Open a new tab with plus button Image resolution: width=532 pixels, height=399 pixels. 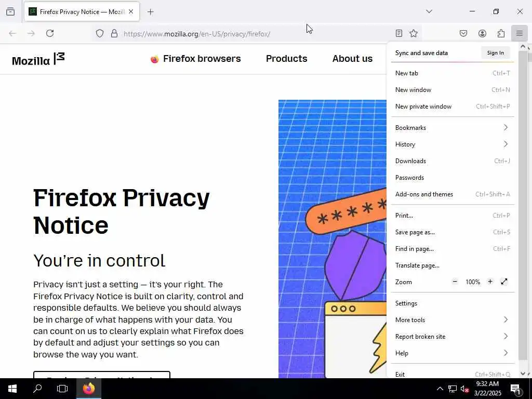pos(151,12)
